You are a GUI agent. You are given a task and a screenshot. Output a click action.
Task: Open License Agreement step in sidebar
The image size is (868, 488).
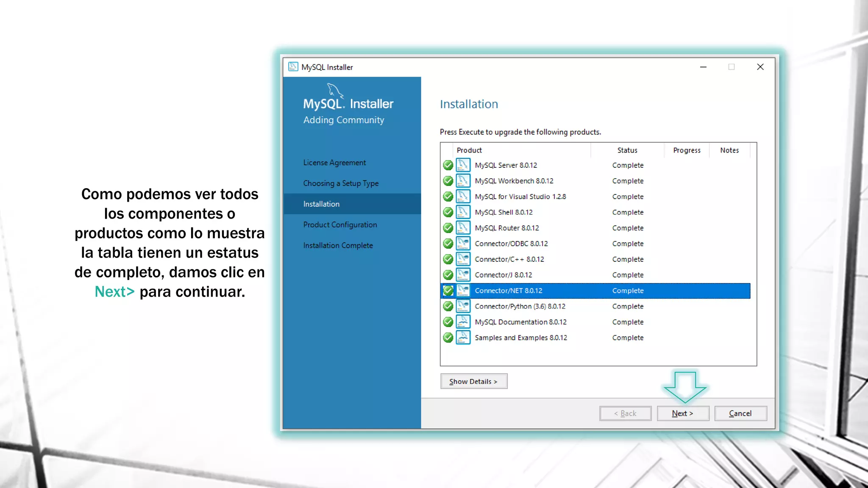click(334, 163)
